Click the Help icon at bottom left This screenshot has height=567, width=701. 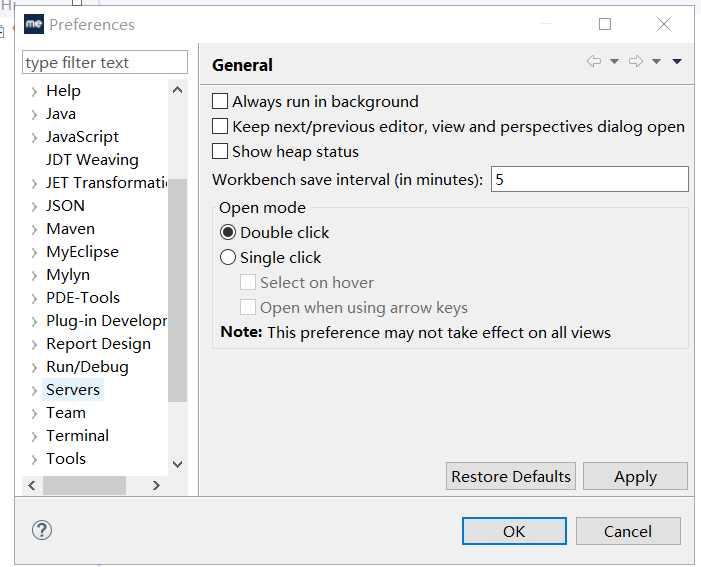click(x=43, y=531)
